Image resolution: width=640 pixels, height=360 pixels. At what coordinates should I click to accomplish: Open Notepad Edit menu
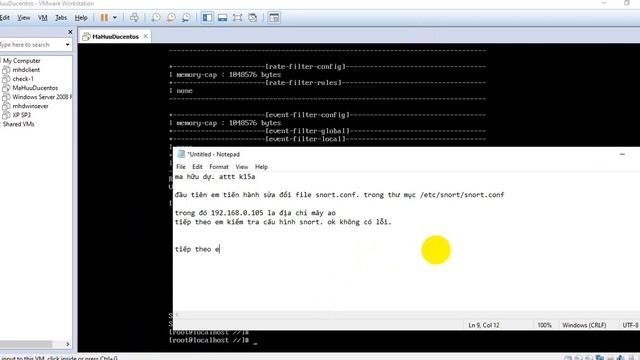tap(197, 167)
